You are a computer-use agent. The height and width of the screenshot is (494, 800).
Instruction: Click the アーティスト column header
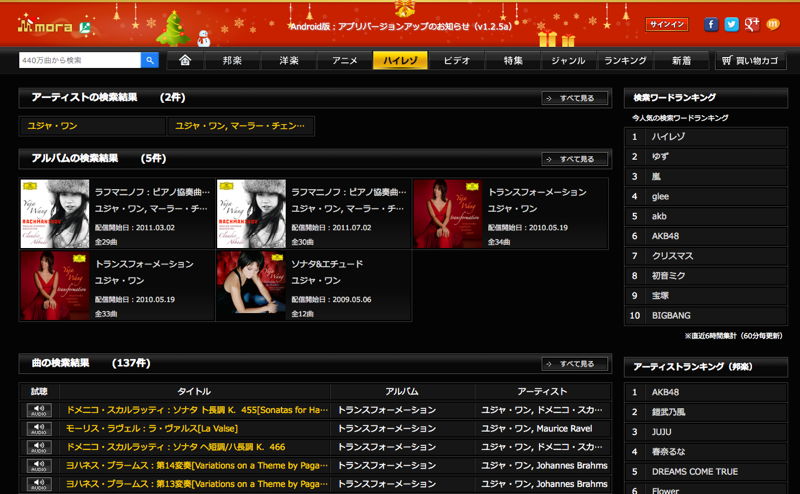pos(542,391)
